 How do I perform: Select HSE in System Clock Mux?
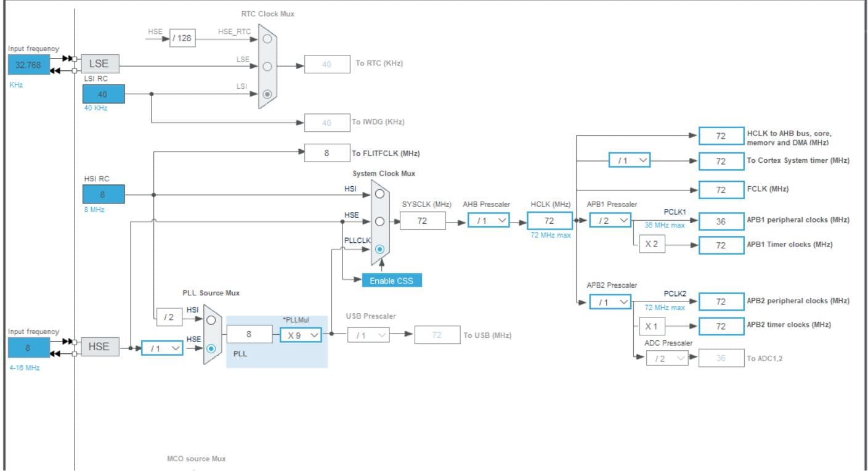(x=379, y=221)
